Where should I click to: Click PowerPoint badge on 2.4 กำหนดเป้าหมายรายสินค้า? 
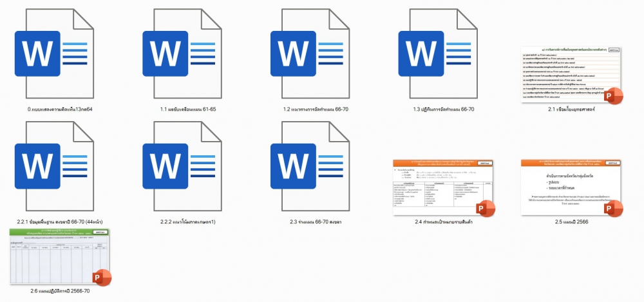point(484,209)
